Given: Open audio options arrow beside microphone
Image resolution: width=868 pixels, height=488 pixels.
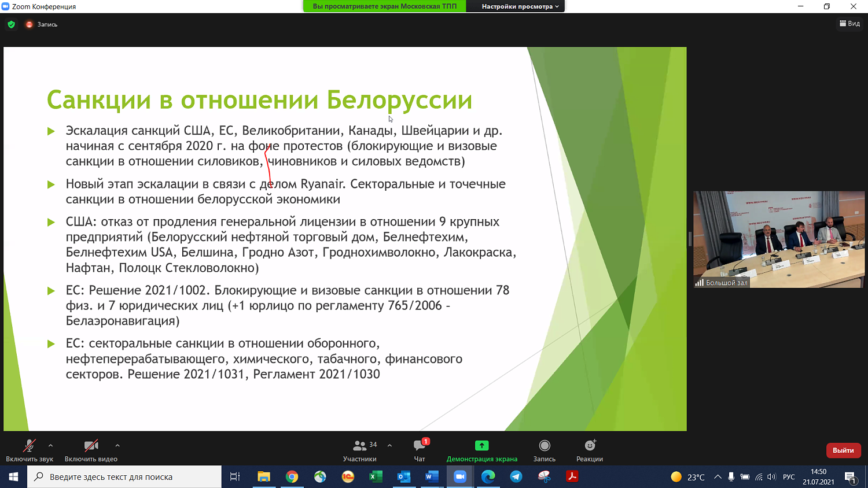Looking at the screenshot, I should point(51,446).
